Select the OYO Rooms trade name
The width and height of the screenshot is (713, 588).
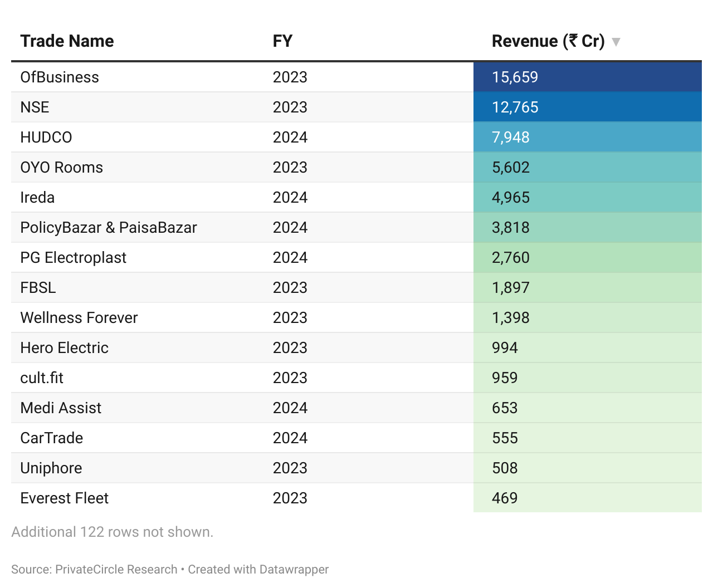[x=62, y=168]
